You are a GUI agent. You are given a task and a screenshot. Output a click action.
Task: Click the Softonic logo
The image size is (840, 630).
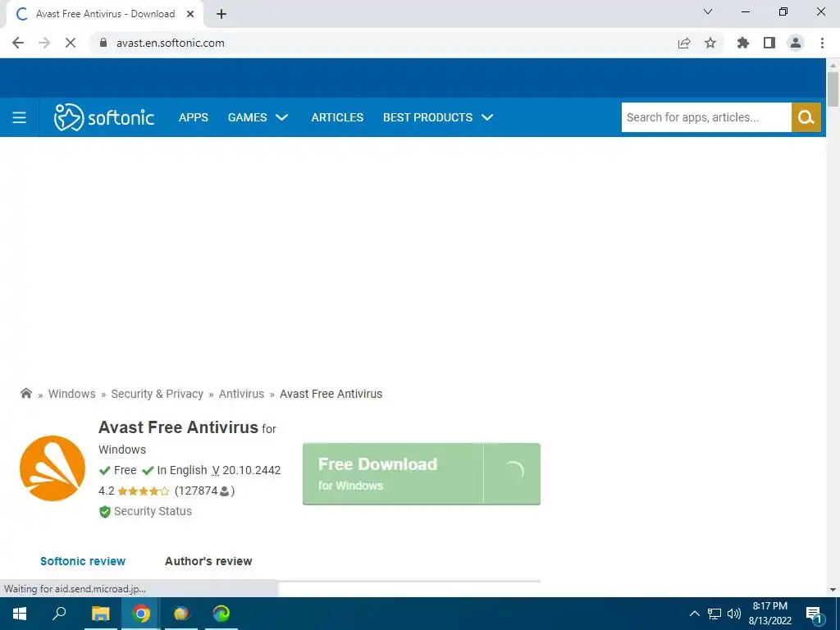(104, 117)
